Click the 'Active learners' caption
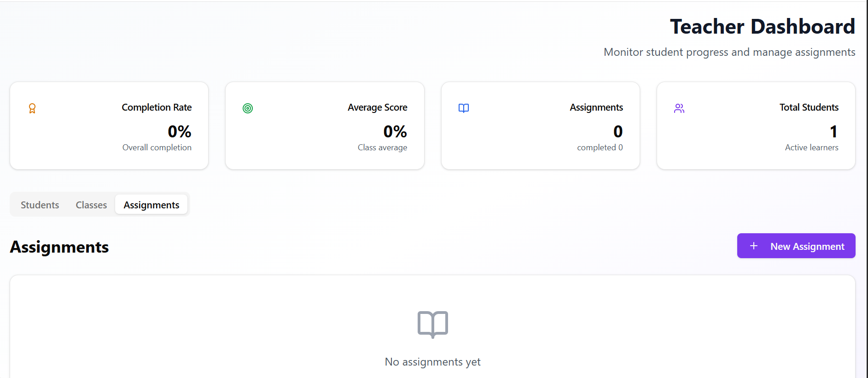This screenshot has height=378, width=868. coord(811,148)
